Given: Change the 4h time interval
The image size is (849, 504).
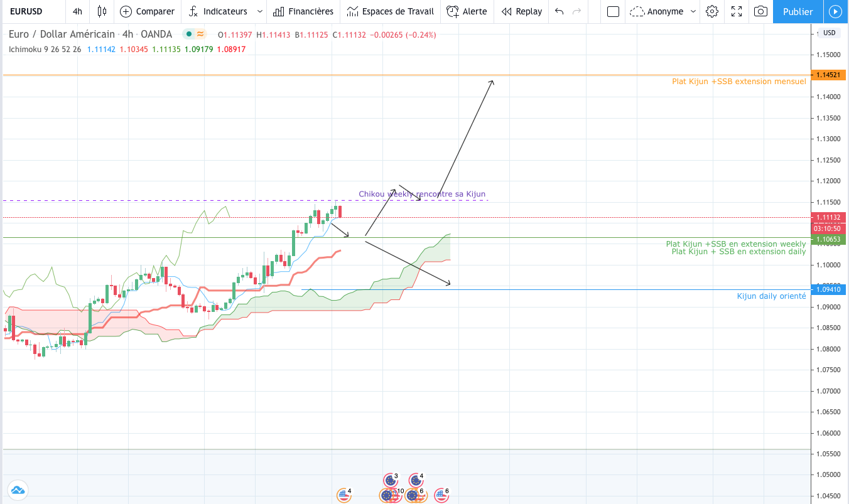Looking at the screenshot, I should click(x=77, y=11).
